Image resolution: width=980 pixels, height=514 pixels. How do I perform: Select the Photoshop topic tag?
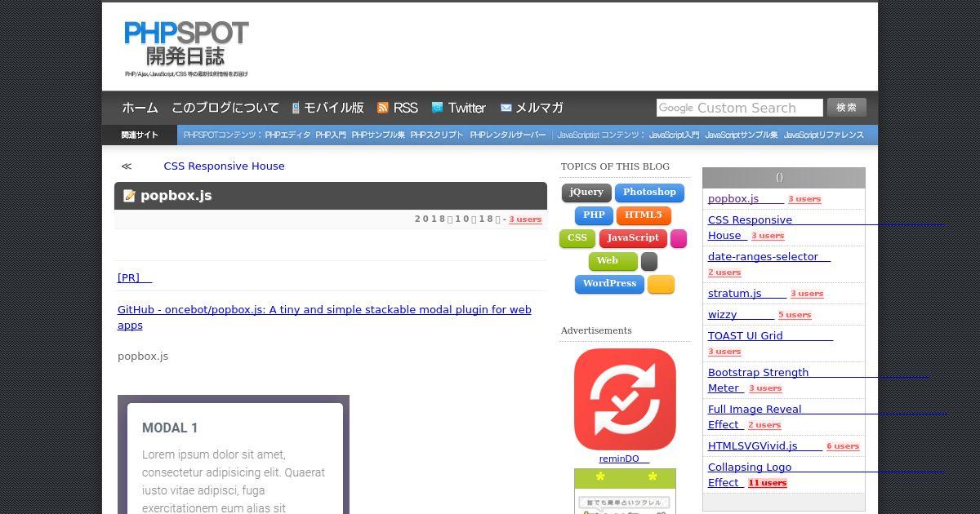point(649,193)
